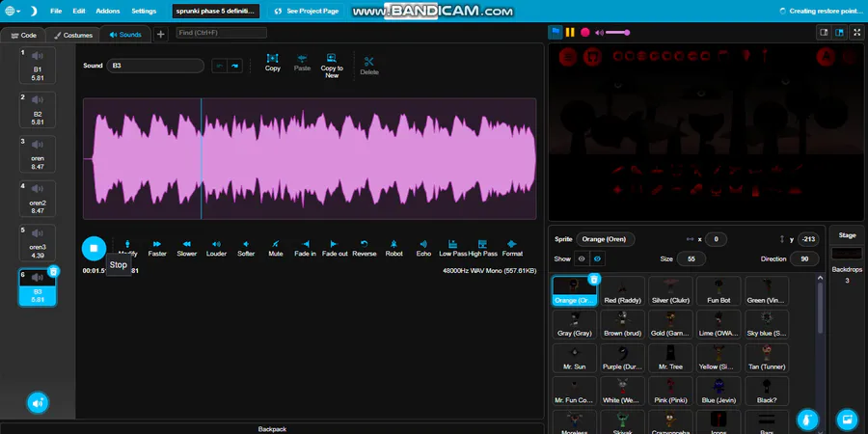Open the language globe dropdown

13,11
